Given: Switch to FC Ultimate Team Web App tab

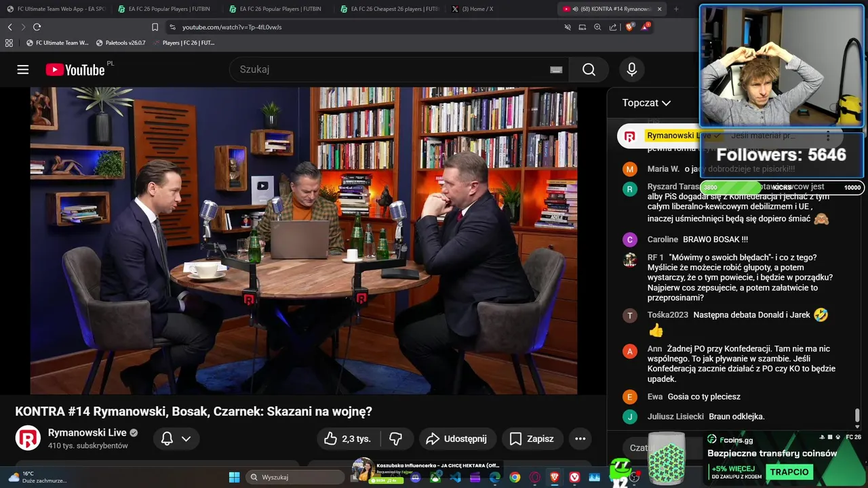Looking at the screenshot, I should (56, 9).
